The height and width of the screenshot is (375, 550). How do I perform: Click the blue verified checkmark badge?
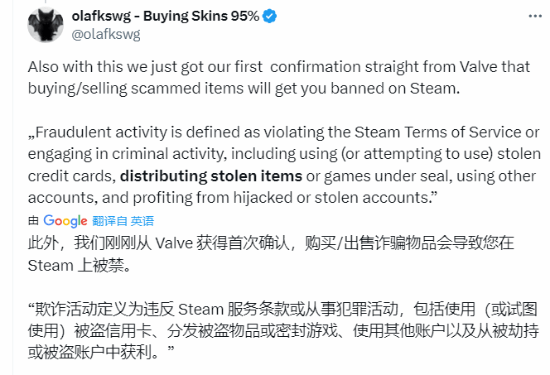269,16
